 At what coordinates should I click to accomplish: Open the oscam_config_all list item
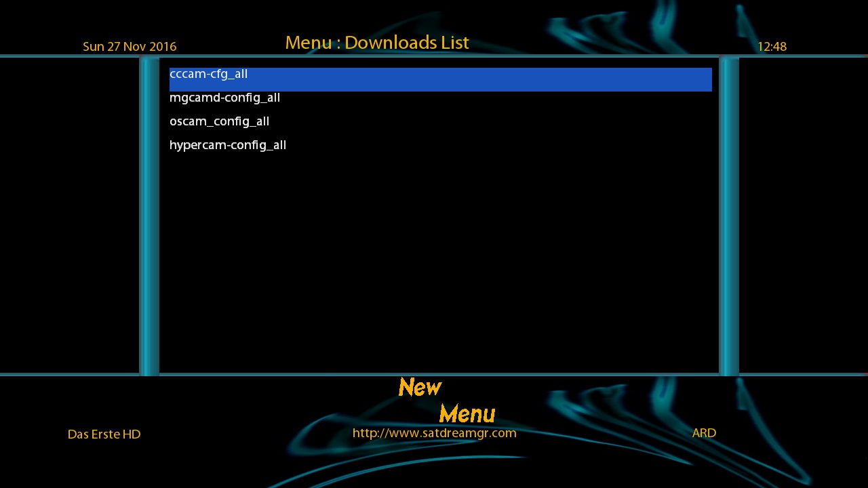(x=219, y=121)
